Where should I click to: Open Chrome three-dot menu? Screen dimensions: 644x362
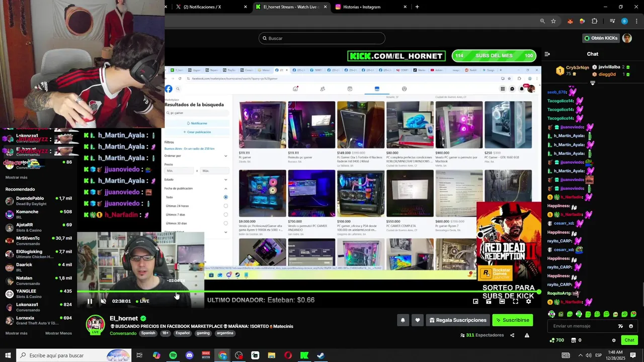[636, 21]
